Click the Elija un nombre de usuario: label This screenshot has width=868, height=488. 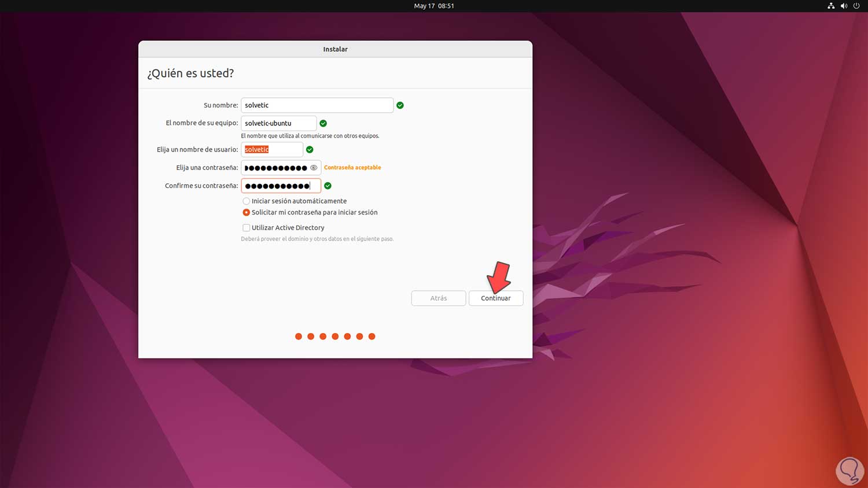(x=197, y=150)
